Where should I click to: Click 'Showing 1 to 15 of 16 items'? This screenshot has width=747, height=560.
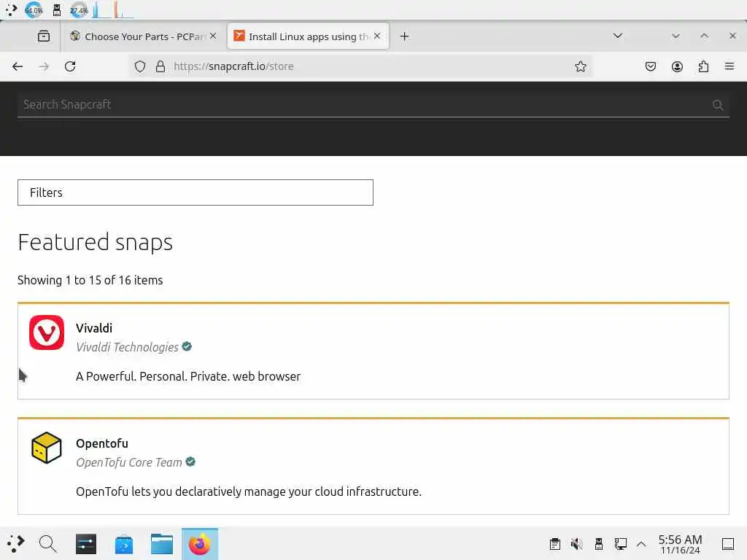click(x=90, y=280)
